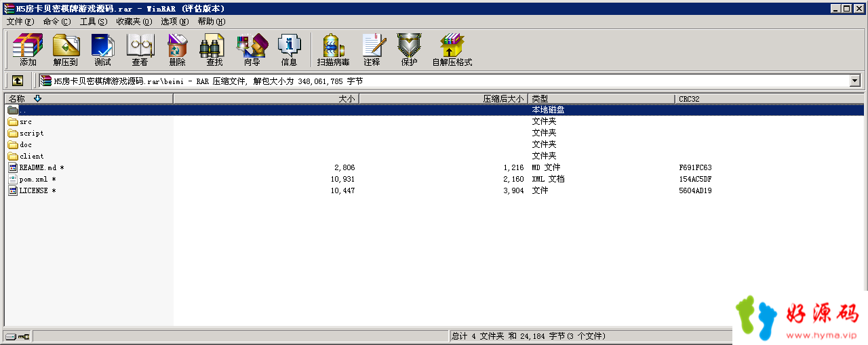The width and height of the screenshot is (868, 345).
Task: Sort by Size (大小) column header
Action: tap(266, 99)
